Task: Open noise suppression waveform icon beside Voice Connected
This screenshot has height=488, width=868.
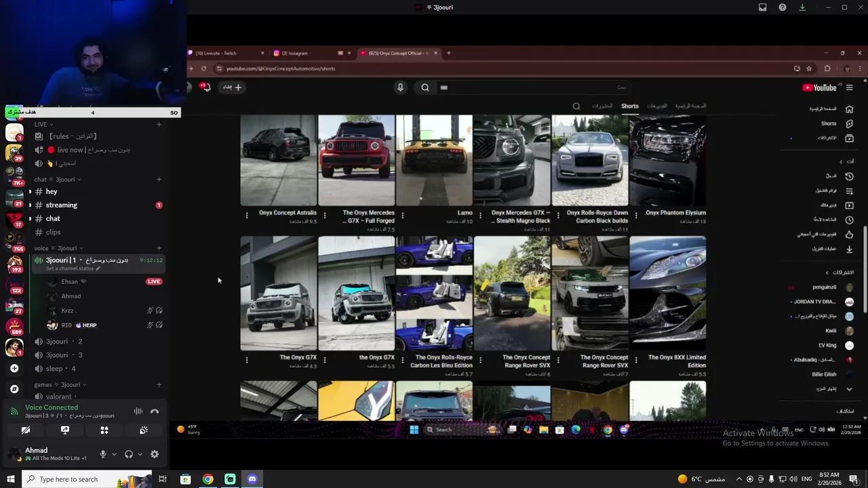Action: click(138, 411)
